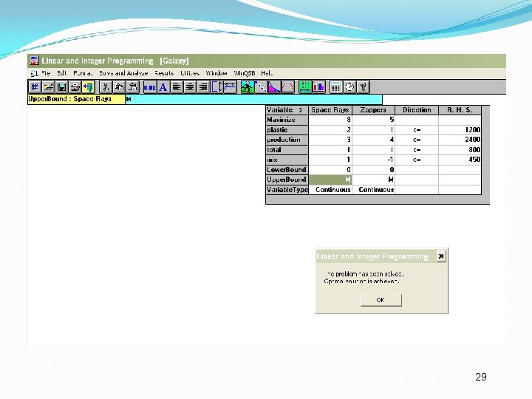Click the Solve the problem running-man icon

click(248, 87)
